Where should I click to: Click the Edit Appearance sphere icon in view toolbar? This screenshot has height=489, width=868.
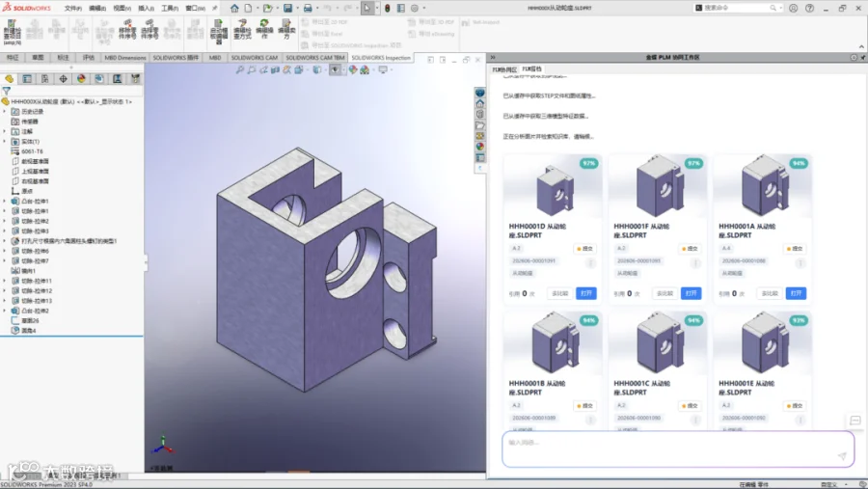353,69
